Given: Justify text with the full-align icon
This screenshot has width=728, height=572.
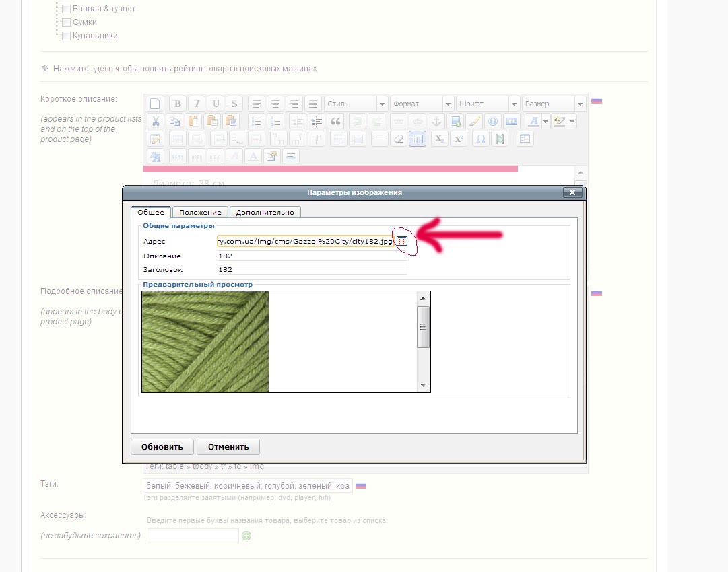Looking at the screenshot, I should click(x=313, y=104).
